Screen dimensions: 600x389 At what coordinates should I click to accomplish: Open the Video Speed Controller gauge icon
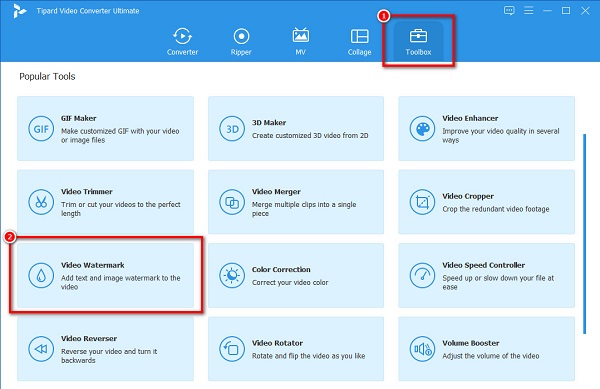click(x=422, y=275)
